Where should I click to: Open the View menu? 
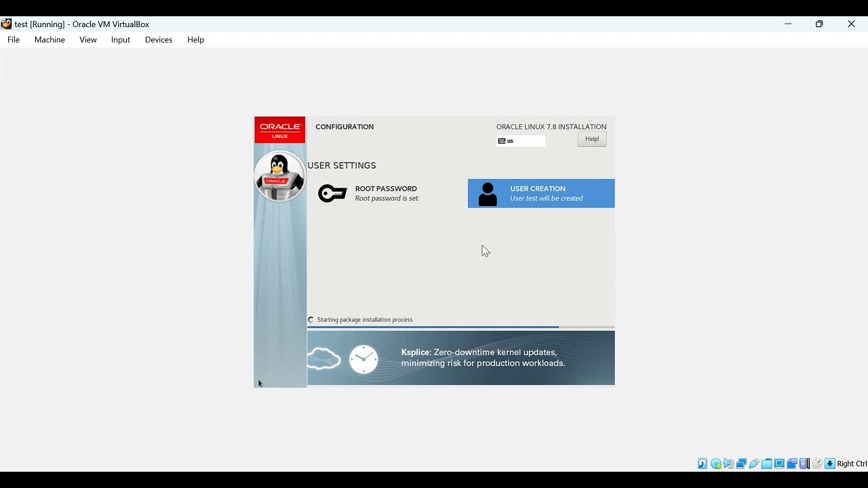88,39
